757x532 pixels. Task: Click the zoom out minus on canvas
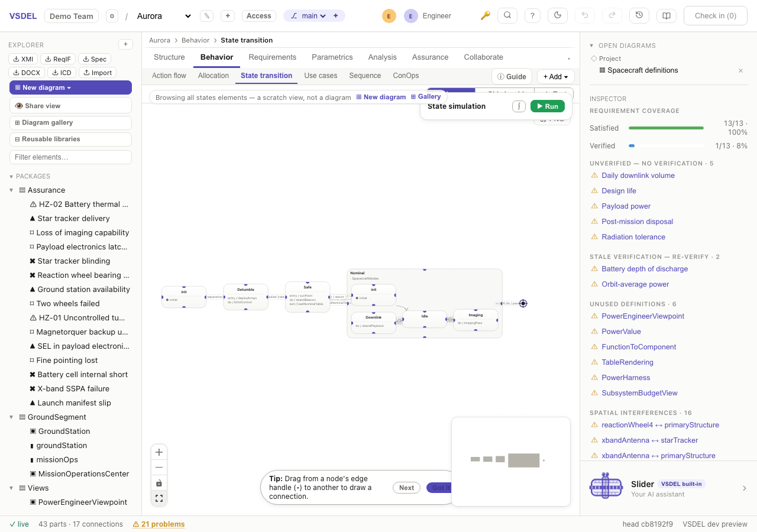[159, 468]
